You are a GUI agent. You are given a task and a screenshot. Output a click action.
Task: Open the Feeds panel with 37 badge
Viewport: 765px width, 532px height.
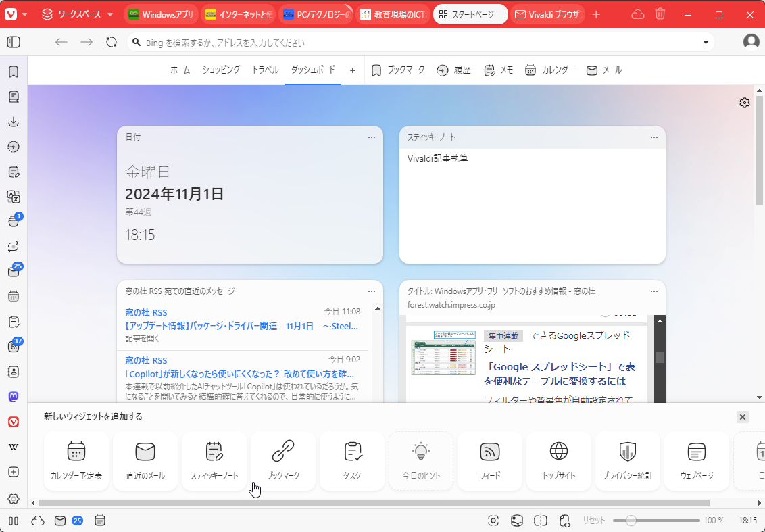(14, 347)
